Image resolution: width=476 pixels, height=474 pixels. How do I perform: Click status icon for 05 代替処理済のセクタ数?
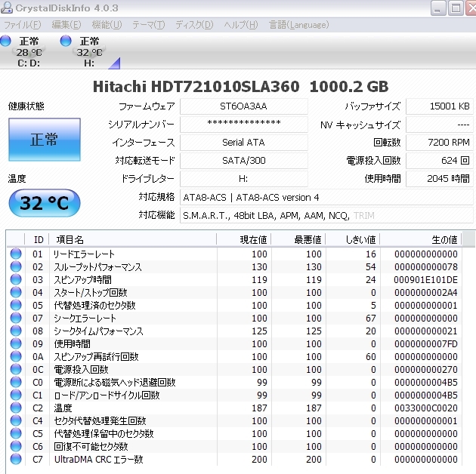(16, 305)
